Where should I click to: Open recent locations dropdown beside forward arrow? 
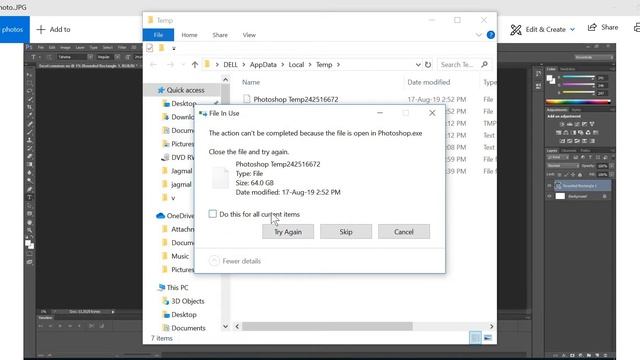coord(183,64)
